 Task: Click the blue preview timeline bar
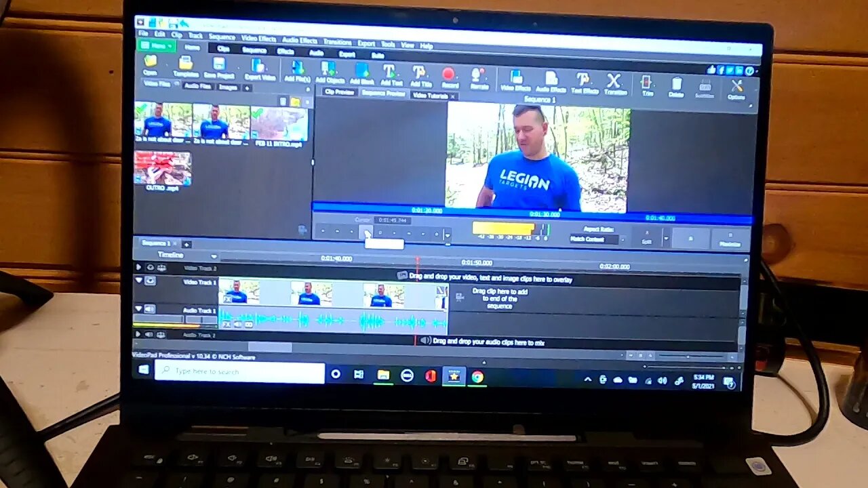click(532, 213)
